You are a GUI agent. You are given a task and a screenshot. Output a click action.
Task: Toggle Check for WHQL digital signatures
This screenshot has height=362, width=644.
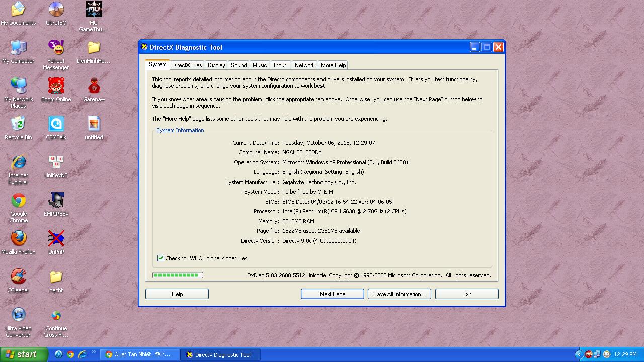click(160, 258)
